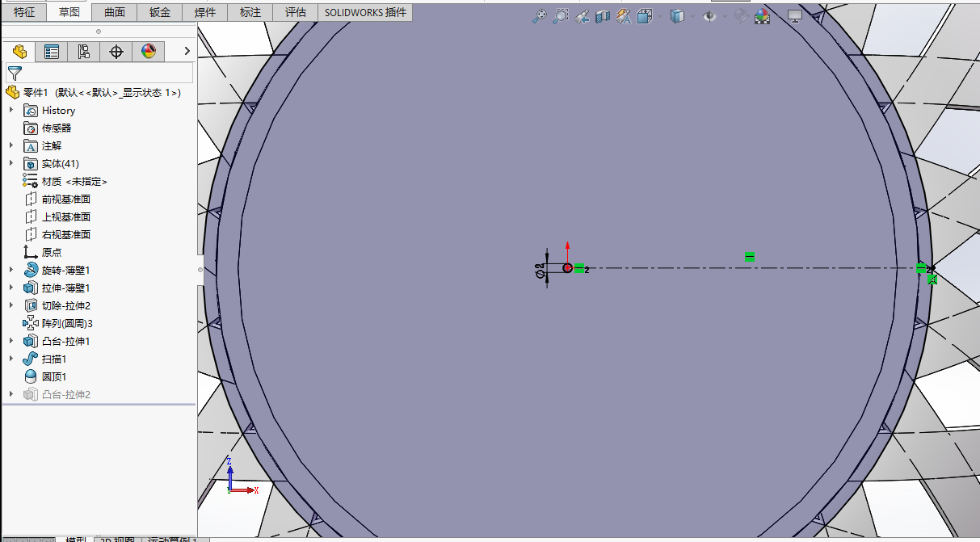Click the Zoom to Fit icon

tap(539, 15)
